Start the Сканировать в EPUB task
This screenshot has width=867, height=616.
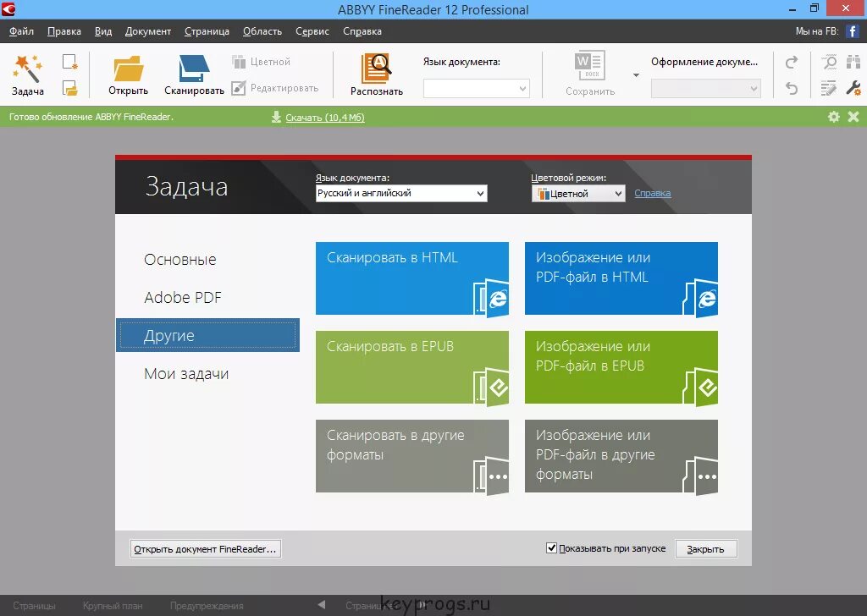pyautogui.click(x=412, y=367)
